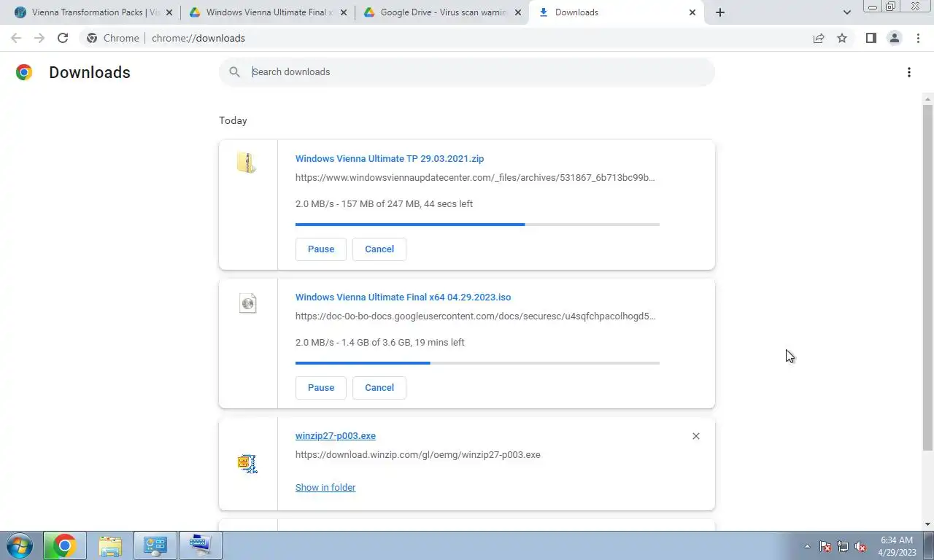The width and height of the screenshot is (934, 560).
Task: Open Windows Explorer from the taskbar
Action: (x=110, y=545)
